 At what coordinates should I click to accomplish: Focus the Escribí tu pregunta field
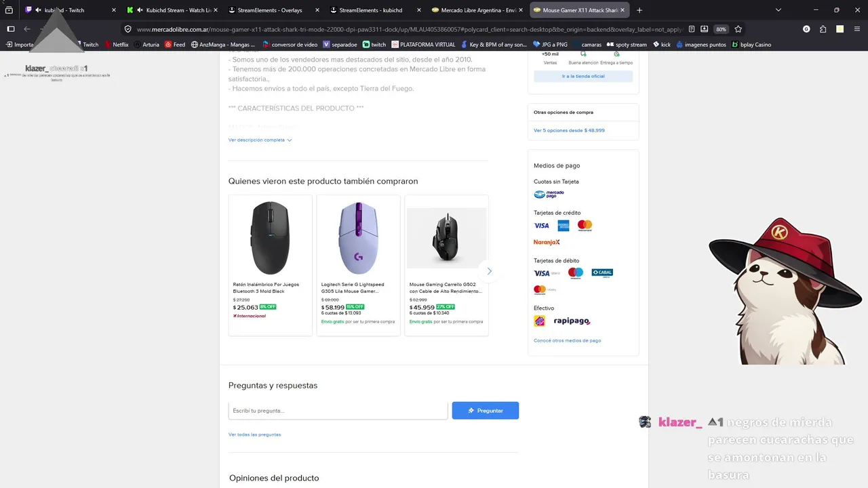(x=338, y=411)
